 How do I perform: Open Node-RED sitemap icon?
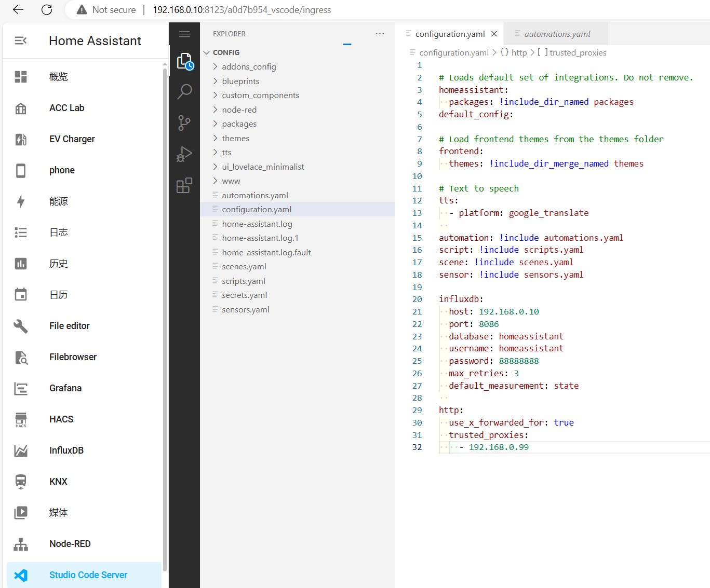point(21,544)
